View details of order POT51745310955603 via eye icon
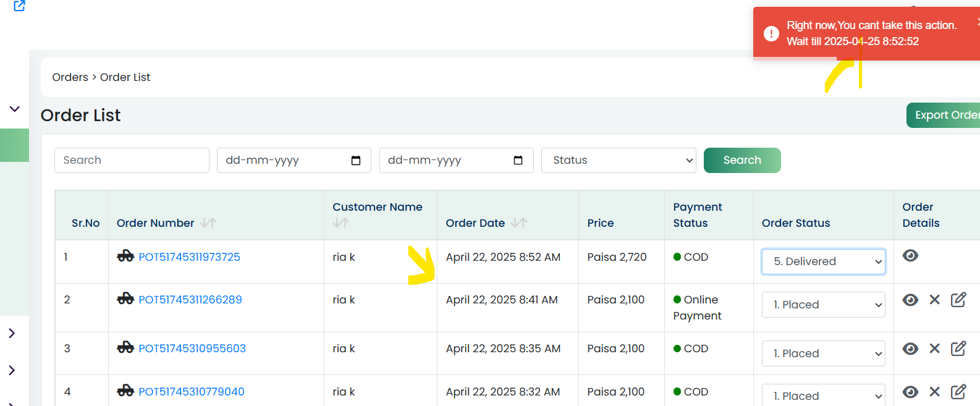Image resolution: width=980 pixels, height=406 pixels. (910, 349)
